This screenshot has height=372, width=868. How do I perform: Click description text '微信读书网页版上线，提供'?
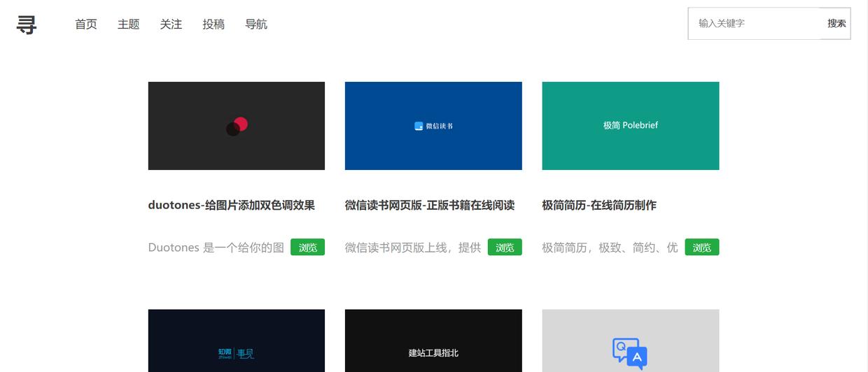coord(413,248)
